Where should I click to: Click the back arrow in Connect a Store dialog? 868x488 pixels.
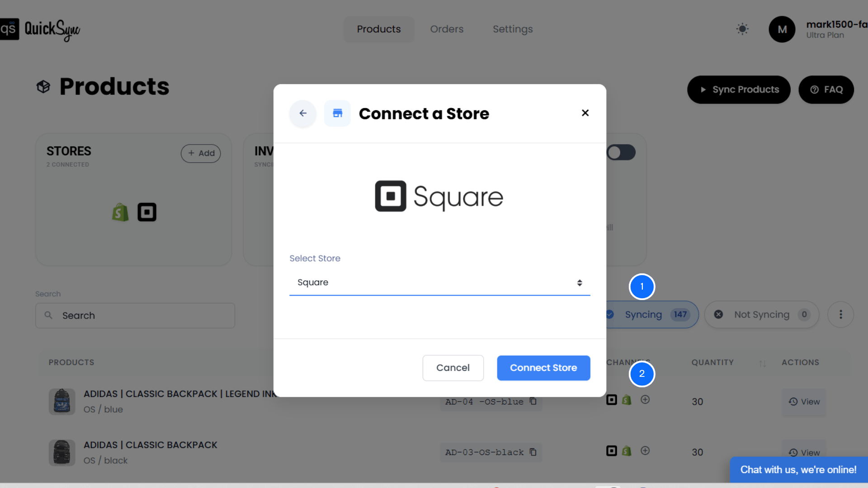303,113
